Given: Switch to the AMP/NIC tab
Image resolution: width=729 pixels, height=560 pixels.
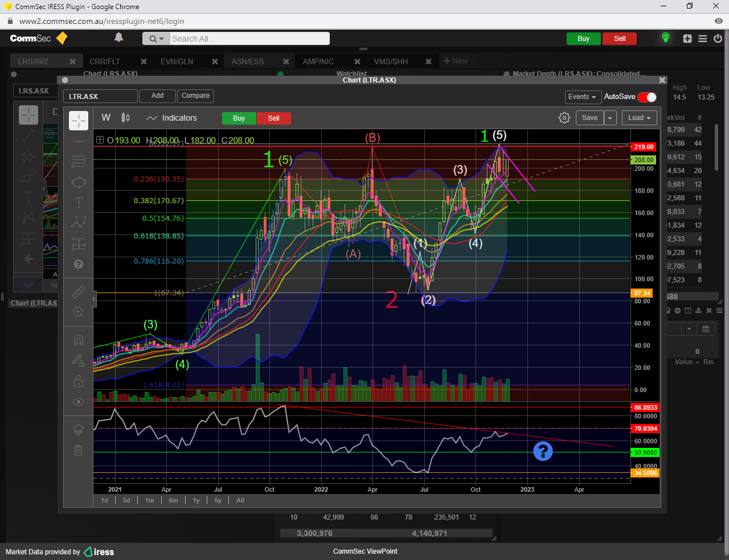Looking at the screenshot, I should [x=318, y=61].
